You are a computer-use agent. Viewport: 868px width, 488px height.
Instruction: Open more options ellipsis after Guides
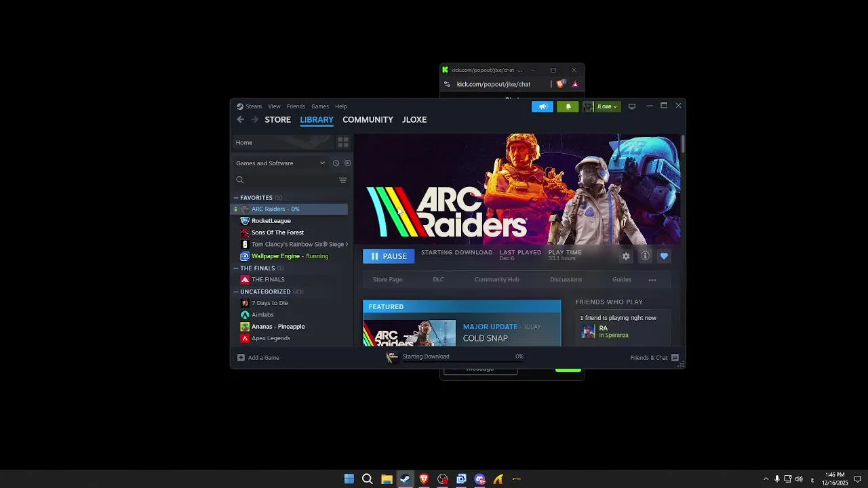click(x=652, y=280)
